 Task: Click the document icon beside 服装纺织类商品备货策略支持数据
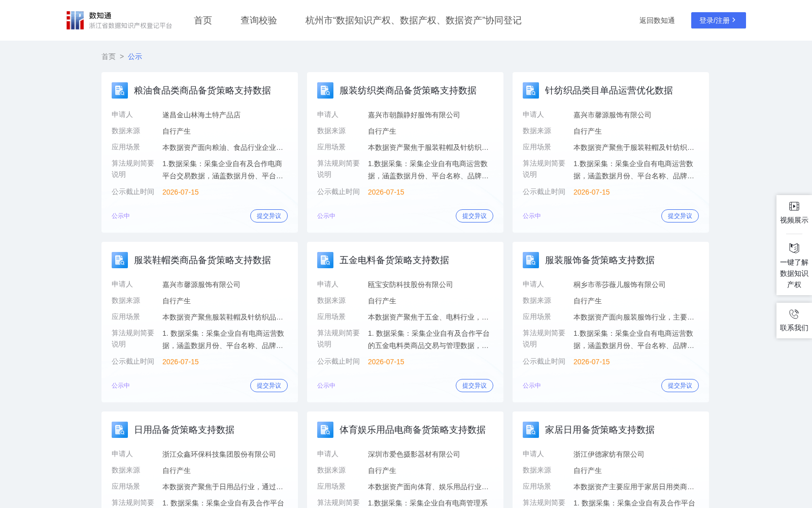(325, 90)
